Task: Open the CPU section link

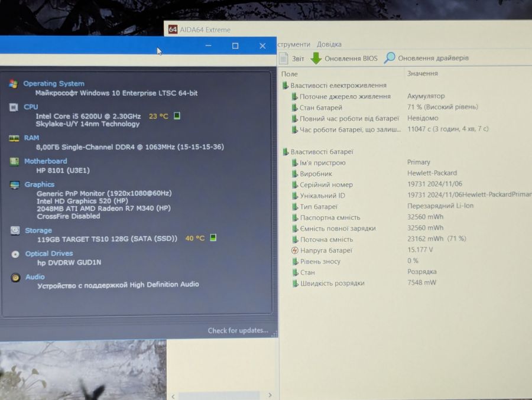Action: [31, 107]
